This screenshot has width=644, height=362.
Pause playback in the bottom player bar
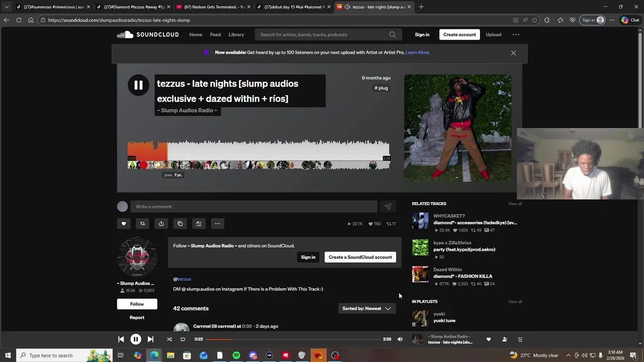[136, 339]
